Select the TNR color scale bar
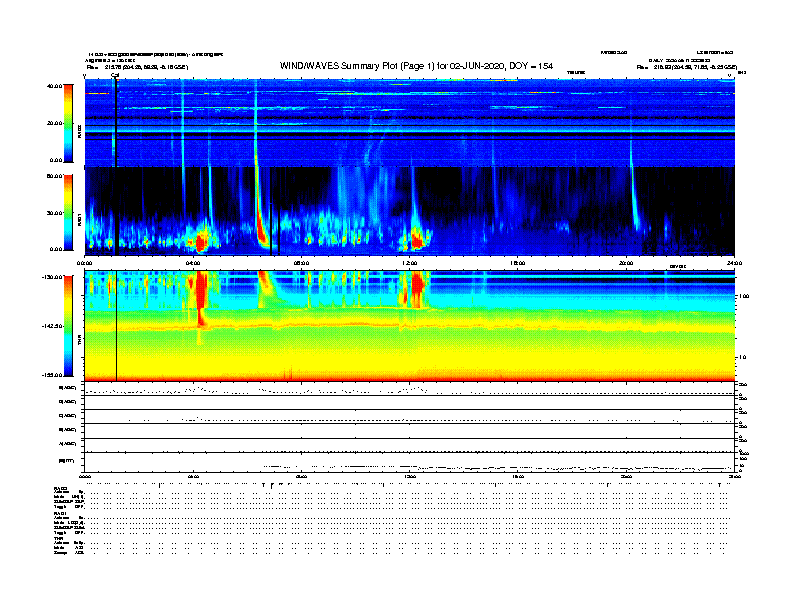Screen dimensions: 792x612 [68, 326]
